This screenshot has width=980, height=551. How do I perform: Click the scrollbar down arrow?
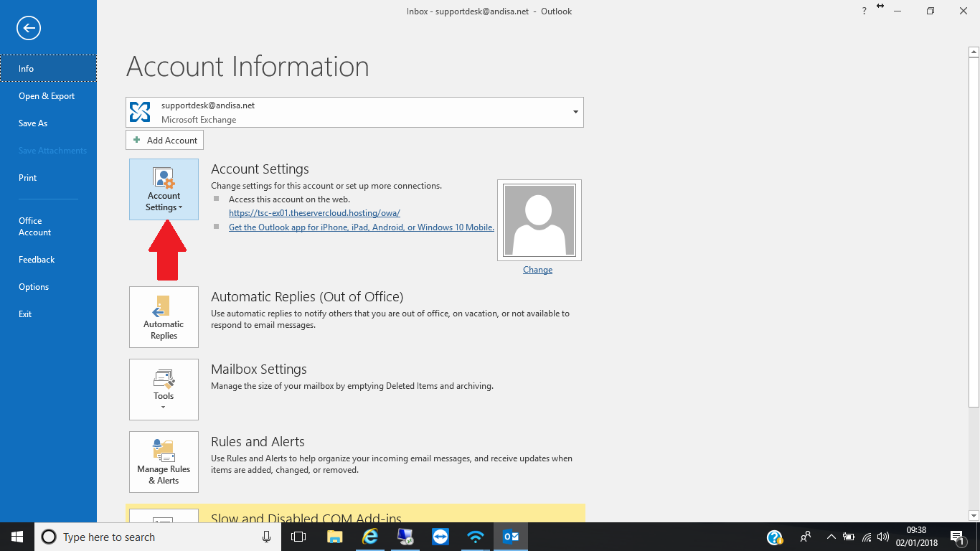[x=974, y=515]
